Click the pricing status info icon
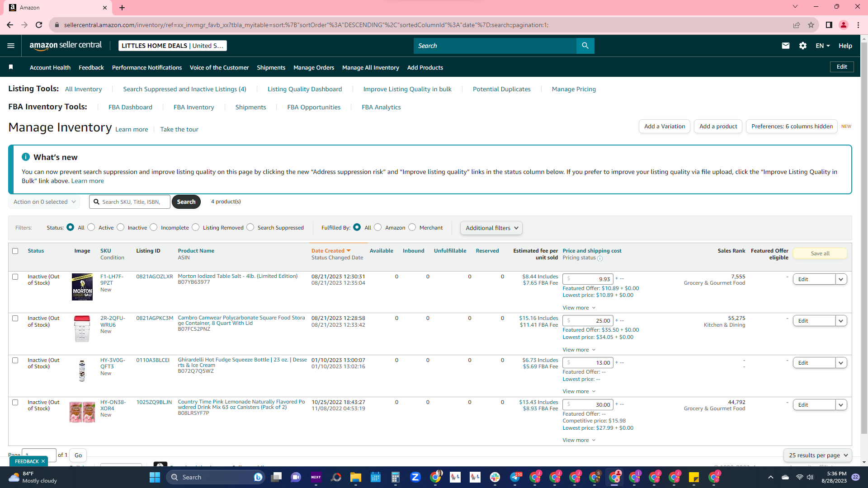 point(600,258)
